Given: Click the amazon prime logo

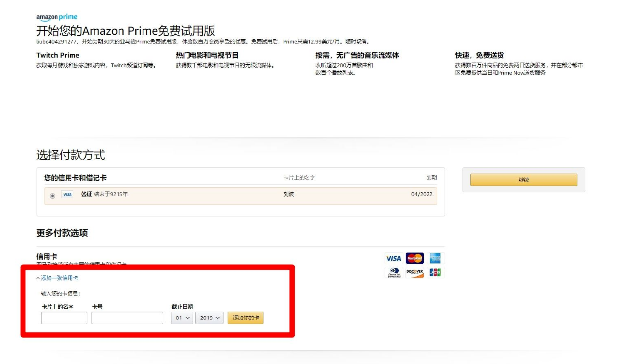Looking at the screenshot, I should (x=57, y=16).
